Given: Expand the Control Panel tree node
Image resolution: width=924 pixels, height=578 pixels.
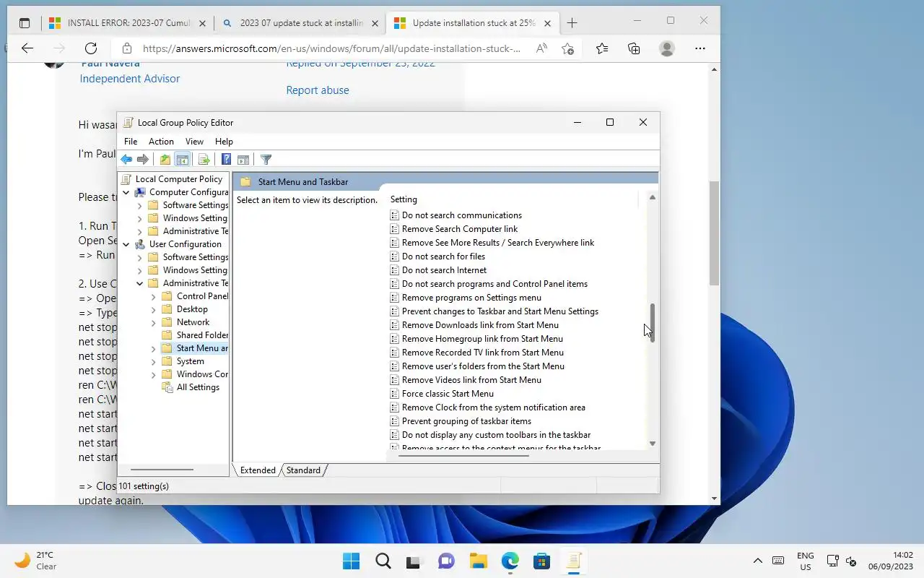Looking at the screenshot, I should (153, 296).
